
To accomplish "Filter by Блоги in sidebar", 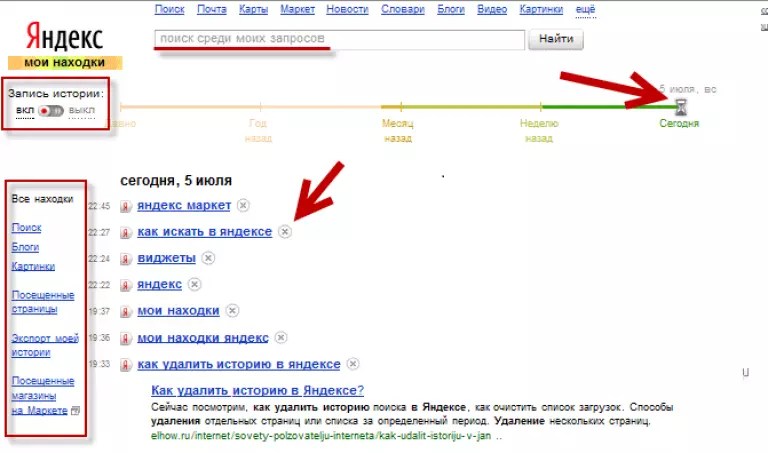I will [x=25, y=247].
